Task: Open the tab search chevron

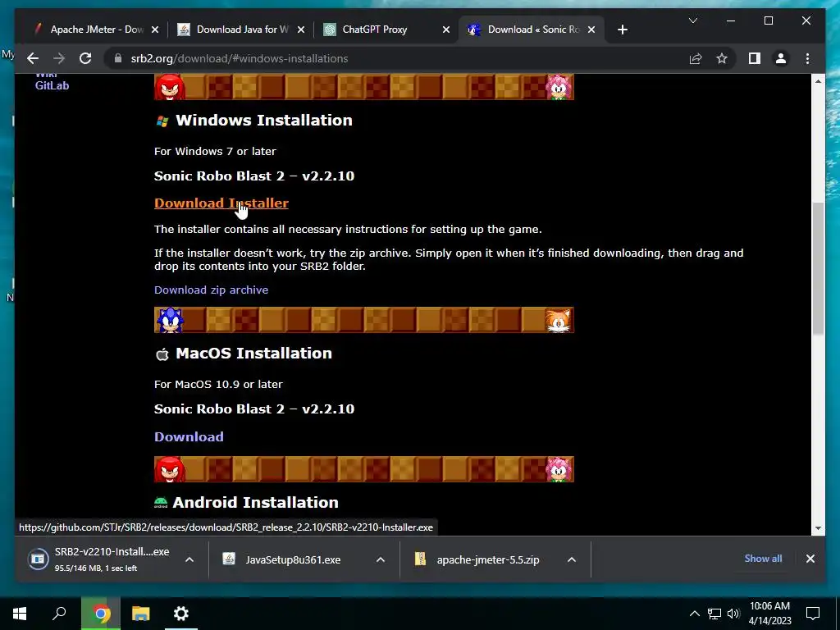Action: click(x=692, y=21)
